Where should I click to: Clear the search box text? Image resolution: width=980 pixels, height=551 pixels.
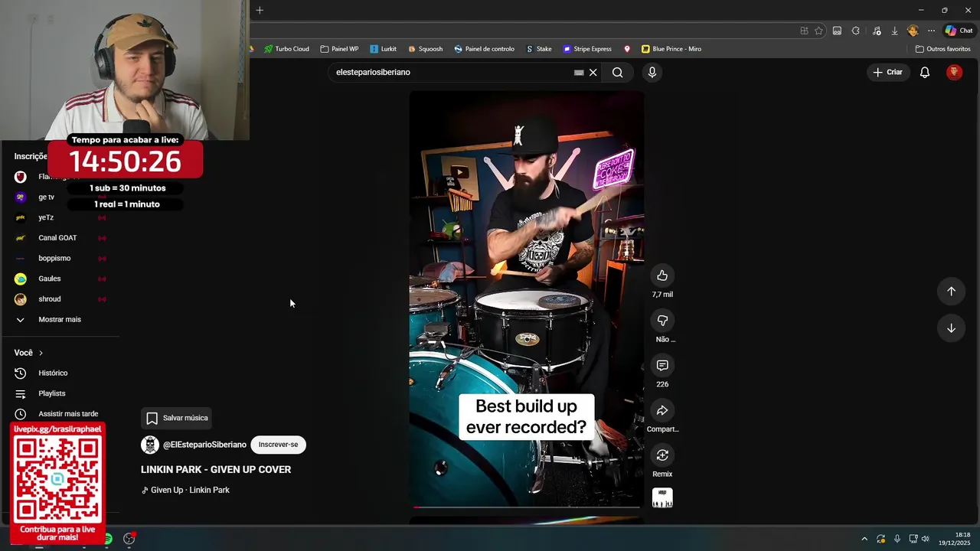click(x=593, y=73)
